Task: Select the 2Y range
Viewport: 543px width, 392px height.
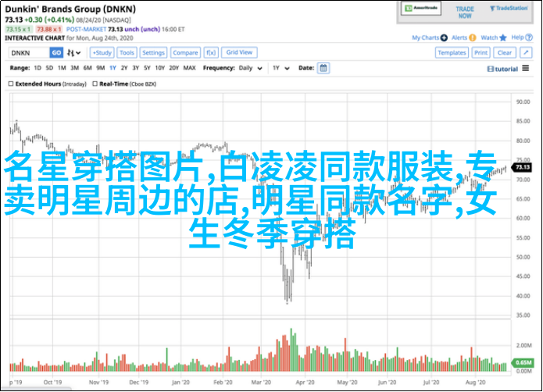Action: 124,68
